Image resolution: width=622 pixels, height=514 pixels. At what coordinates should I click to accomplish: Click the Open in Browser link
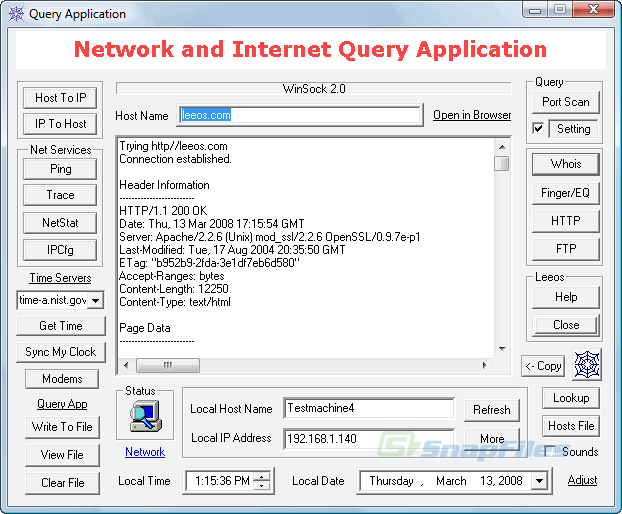472,115
